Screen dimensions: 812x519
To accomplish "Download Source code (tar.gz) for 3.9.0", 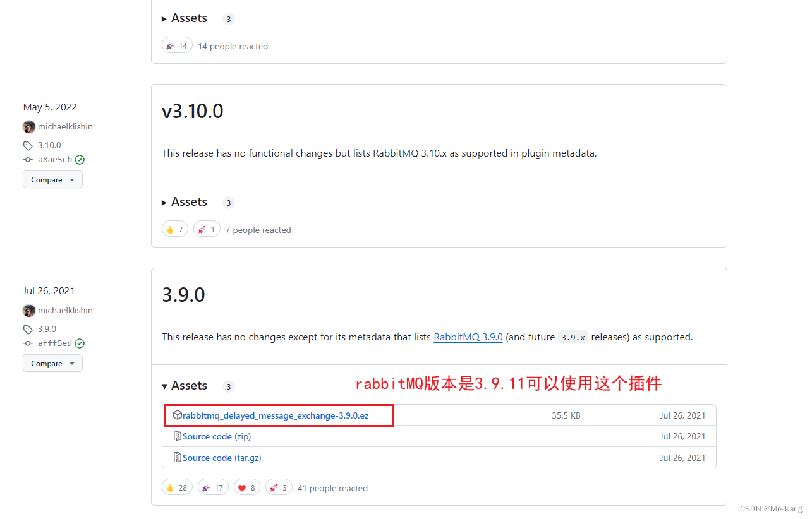I will (x=222, y=458).
